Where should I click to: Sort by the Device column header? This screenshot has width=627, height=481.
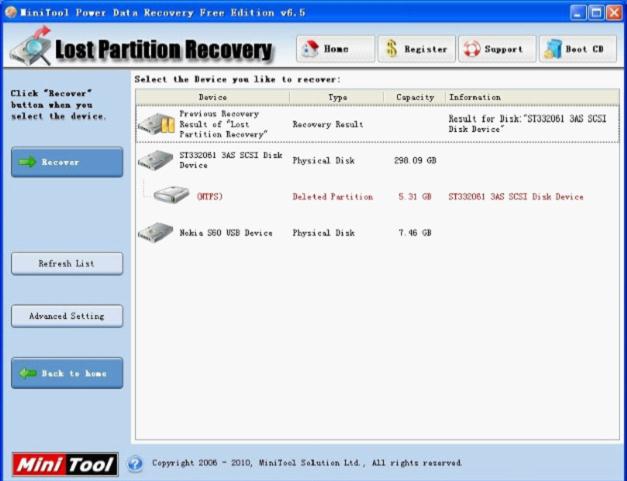click(212, 97)
